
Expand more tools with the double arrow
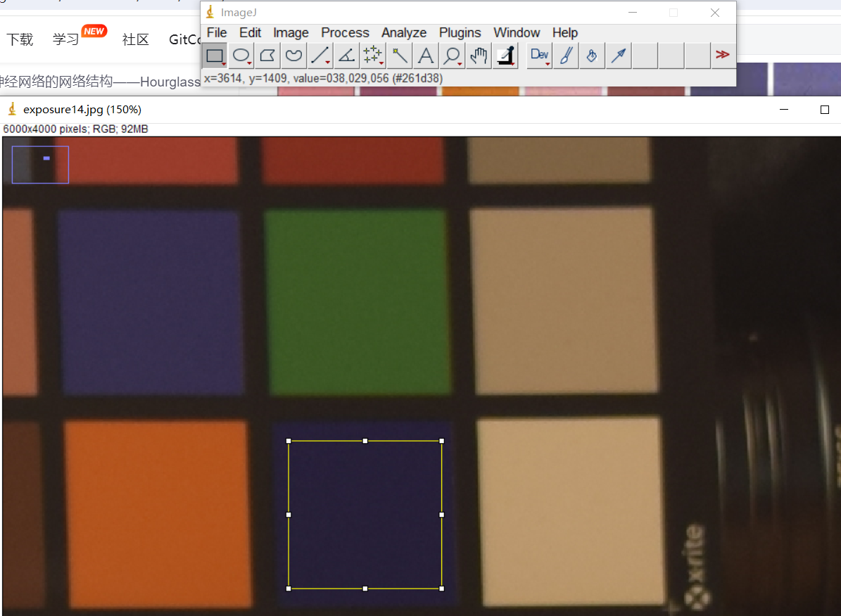[x=722, y=56]
